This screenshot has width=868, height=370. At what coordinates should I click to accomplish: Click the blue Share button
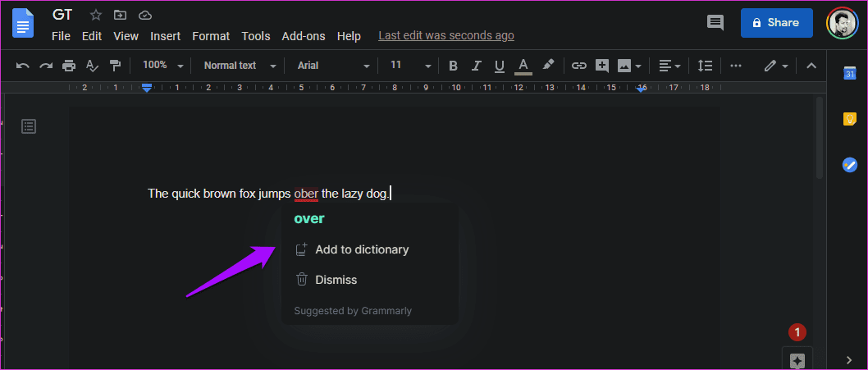pos(776,23)
